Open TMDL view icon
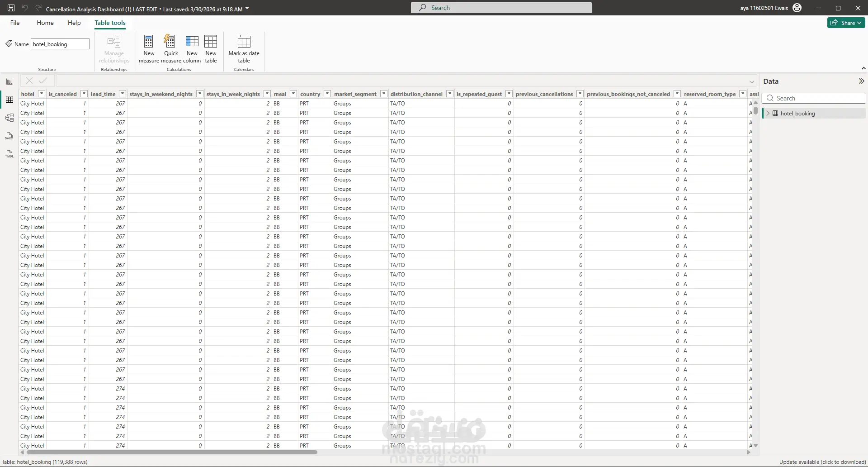 pos(9,154)
